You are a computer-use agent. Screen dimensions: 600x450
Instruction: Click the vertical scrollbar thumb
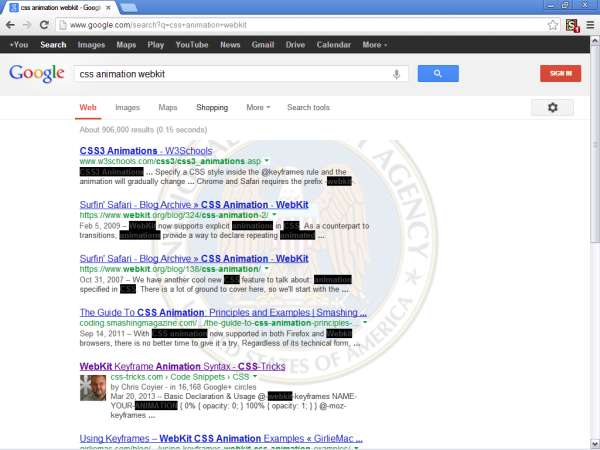click(x=595, y=143)
